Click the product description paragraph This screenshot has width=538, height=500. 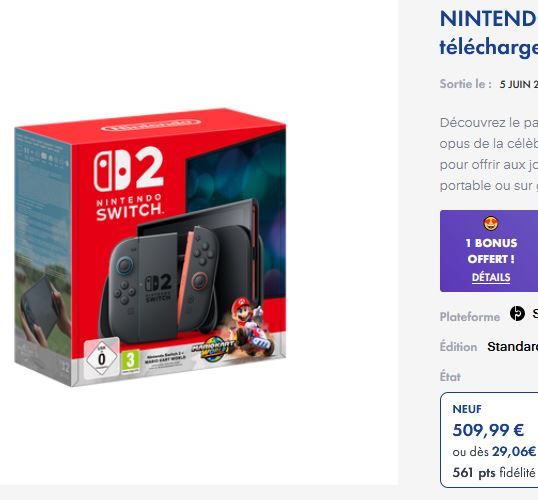(489, 154)
